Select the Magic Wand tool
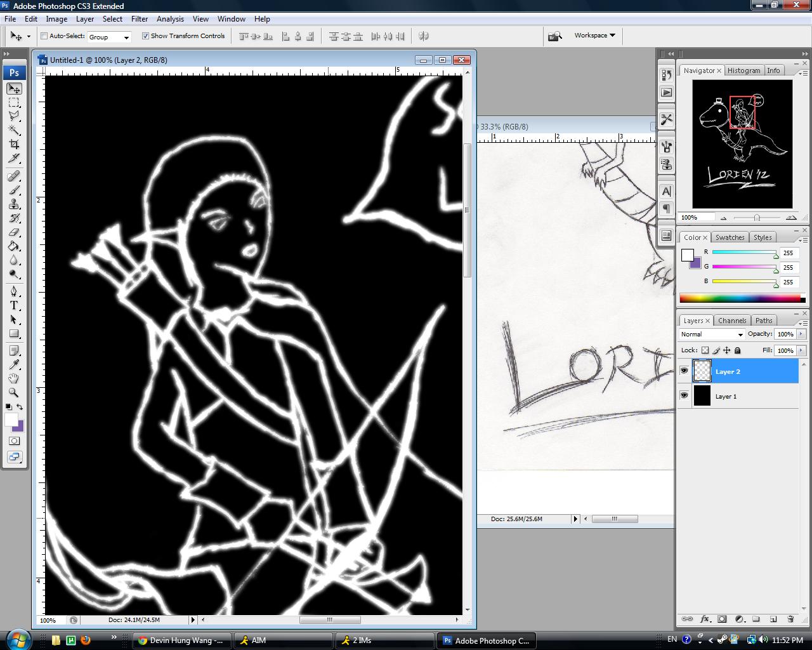Image resolution: width=812 pixels, height=650 pixels. [14, 130]
